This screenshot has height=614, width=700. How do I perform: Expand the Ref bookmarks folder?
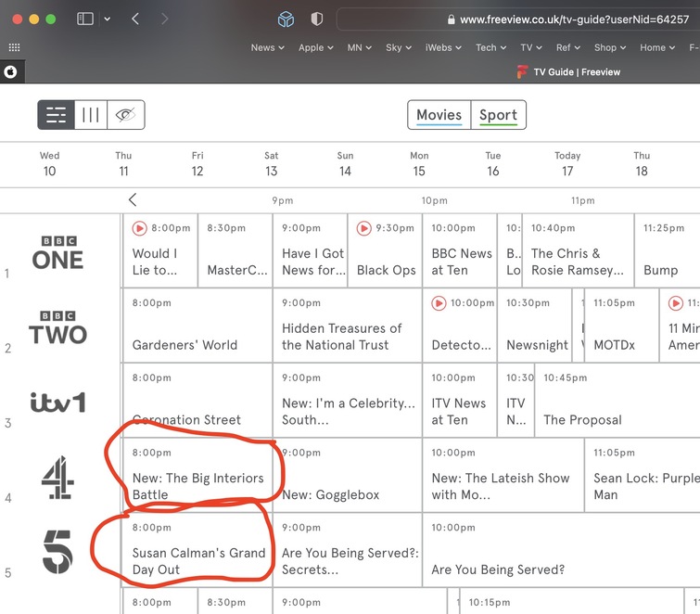click(x=567, y=48)
